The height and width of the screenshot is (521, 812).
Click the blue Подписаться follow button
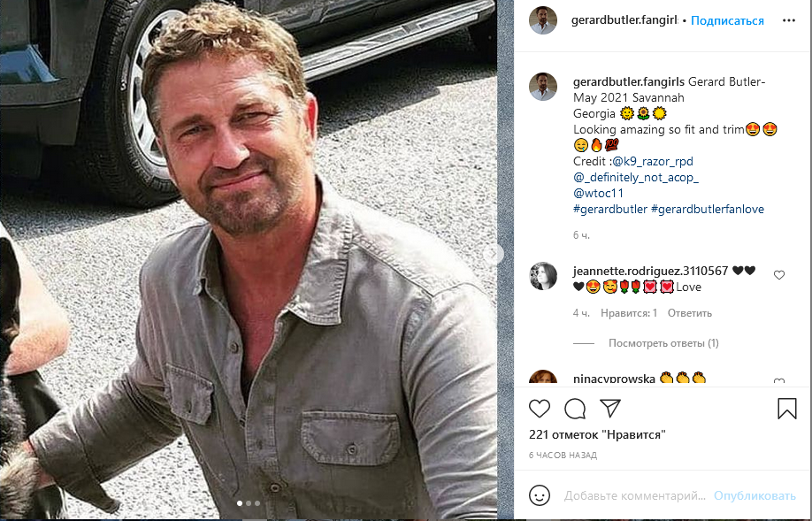click(x=727, y=20)
